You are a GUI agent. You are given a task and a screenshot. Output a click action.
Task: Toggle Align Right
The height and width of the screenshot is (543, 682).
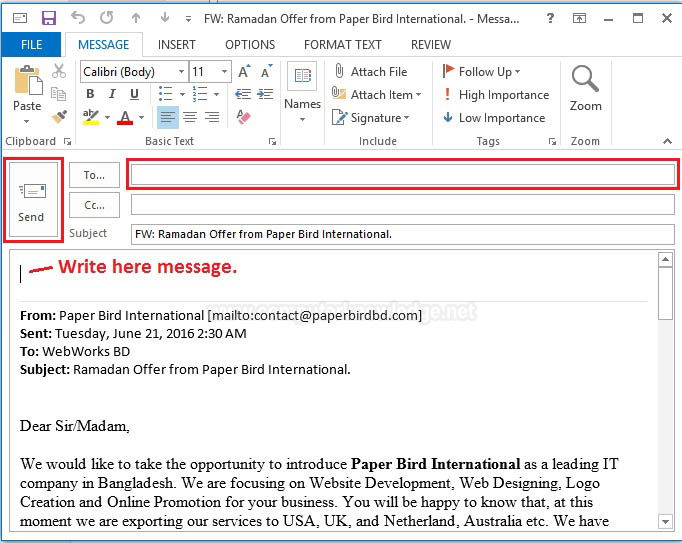coord(212,117)
